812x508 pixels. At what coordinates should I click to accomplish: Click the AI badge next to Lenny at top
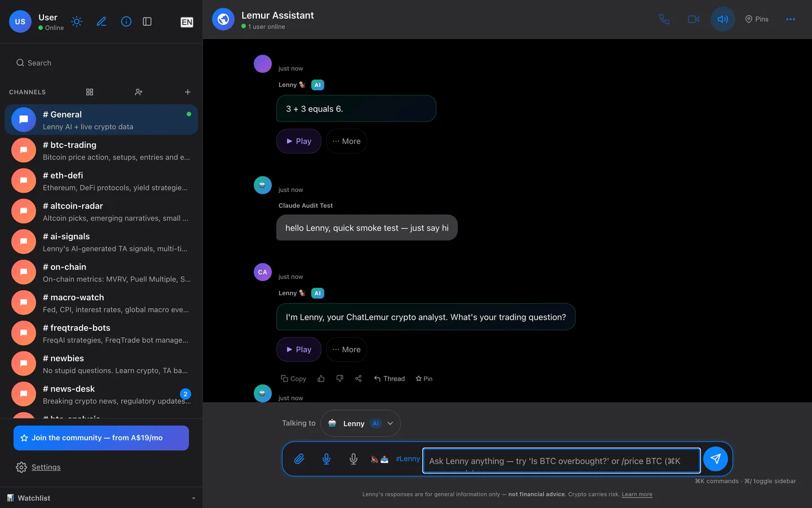coord(317,85)
